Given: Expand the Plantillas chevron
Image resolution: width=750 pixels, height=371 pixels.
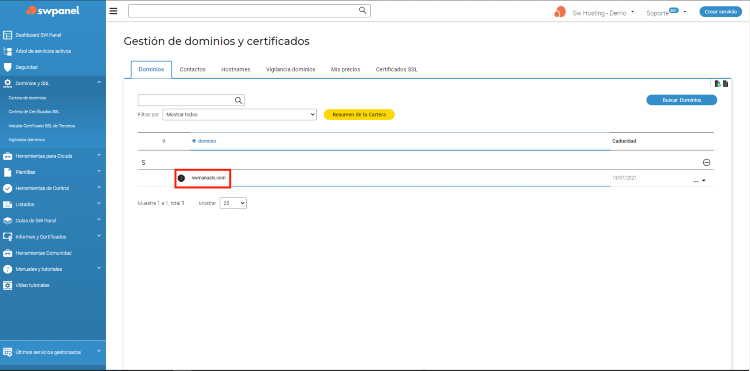Looking at the screenshot, I should (x=99, y=171).
